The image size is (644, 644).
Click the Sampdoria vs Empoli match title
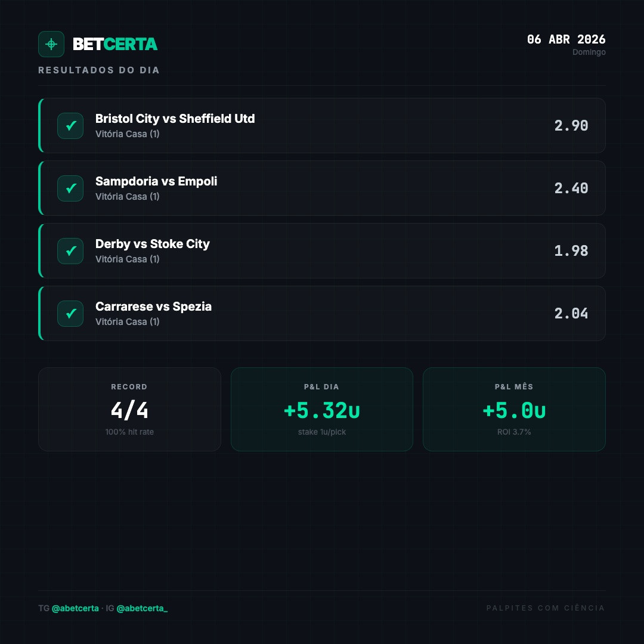point(156,181)
